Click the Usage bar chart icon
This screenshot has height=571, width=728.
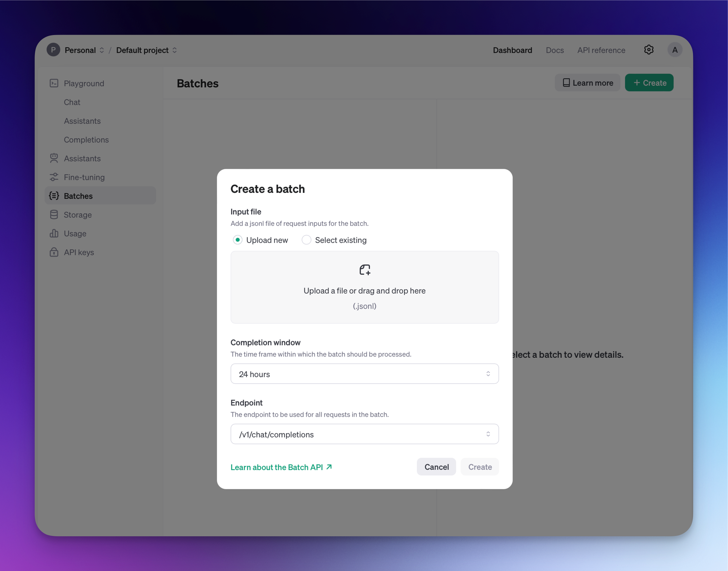(x=54, y=233)
